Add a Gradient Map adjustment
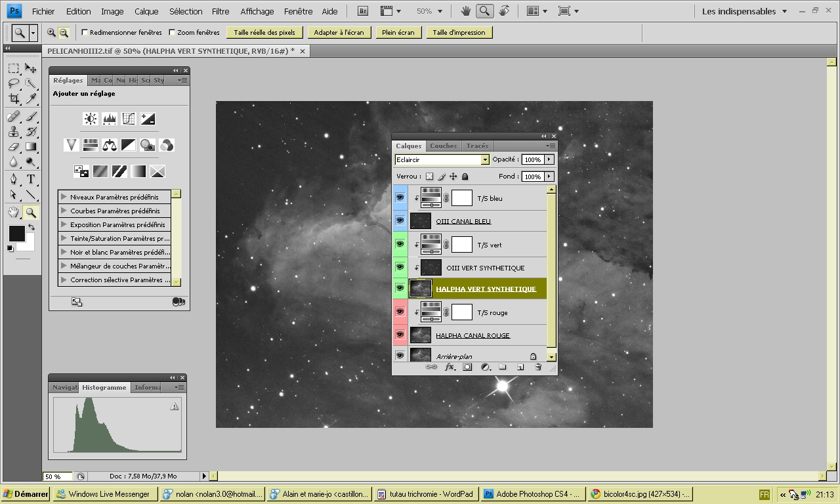The image size is (840, 504). [138, 171]
